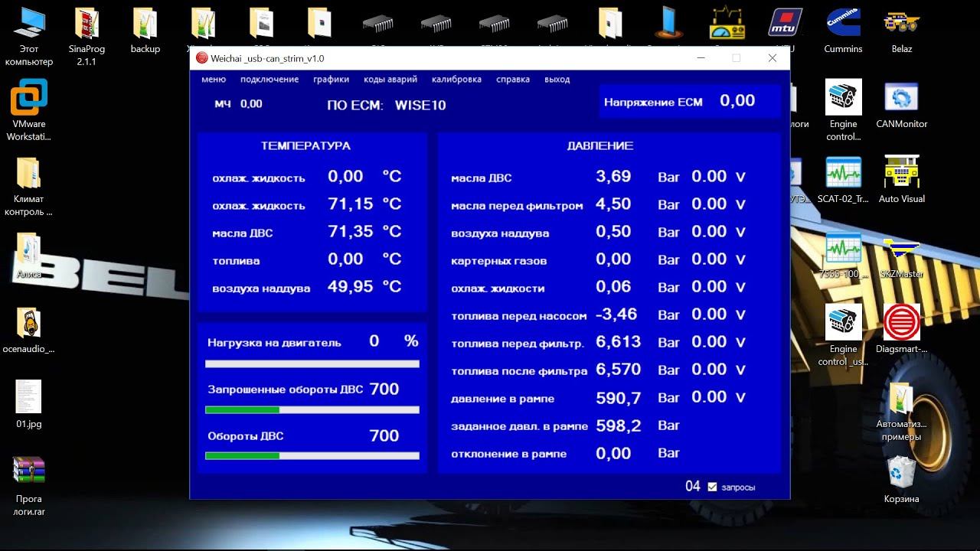Image resolution: width=980 pixels, height=551 pixels.
Task: Click the Обороты ДВС value 700
Action: (x=384, y=435)
